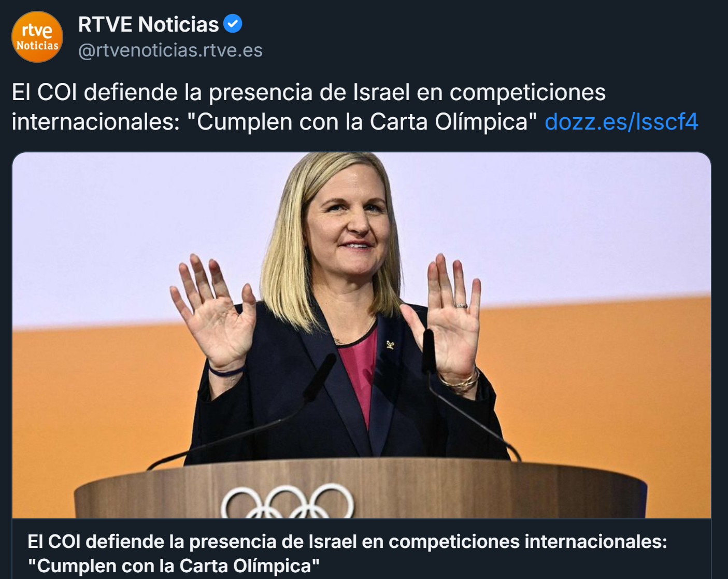
Task: Click the Olympic rings on the podium
Action: (x=288, y=501)
